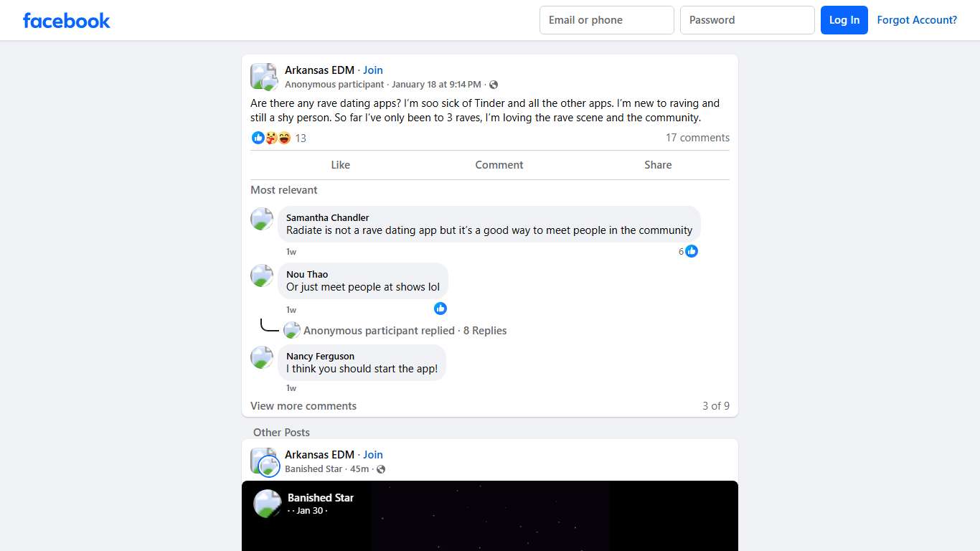The height and width of the screenshot is (551, 980).
Task: Open the Forgot Account? link
Action: click(x=917, y=20)
